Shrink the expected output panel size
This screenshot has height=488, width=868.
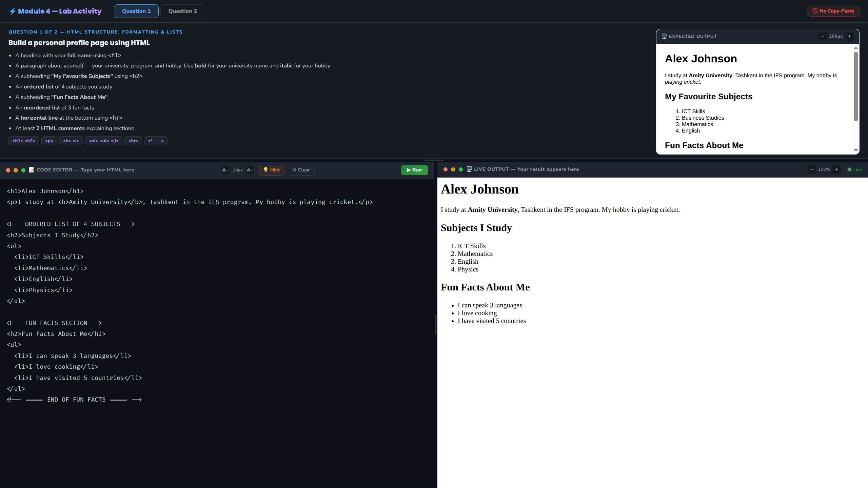pos(822,36)
